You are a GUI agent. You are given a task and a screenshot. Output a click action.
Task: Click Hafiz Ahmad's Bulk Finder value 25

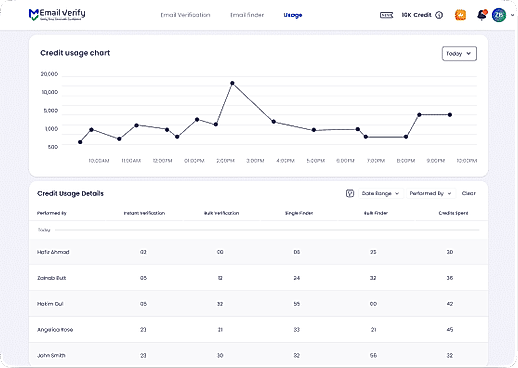click(x=373, y=252)
